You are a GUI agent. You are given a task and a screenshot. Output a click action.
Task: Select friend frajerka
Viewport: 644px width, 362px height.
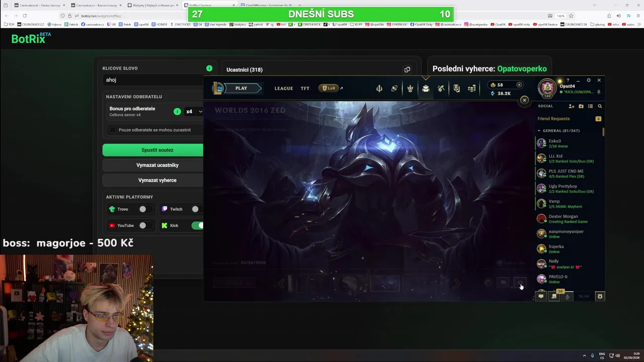click(x=569, y=249)
